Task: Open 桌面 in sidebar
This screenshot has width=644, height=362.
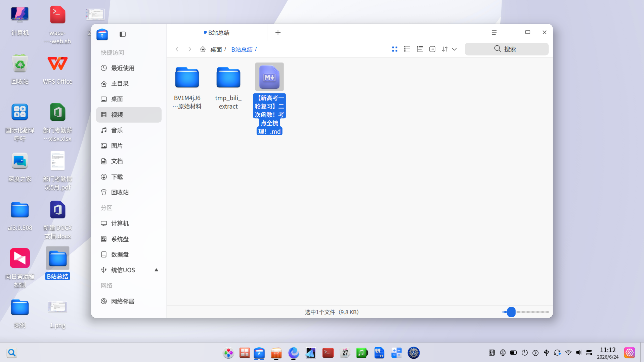Action: pyautogui.click(x=129, y=99)
